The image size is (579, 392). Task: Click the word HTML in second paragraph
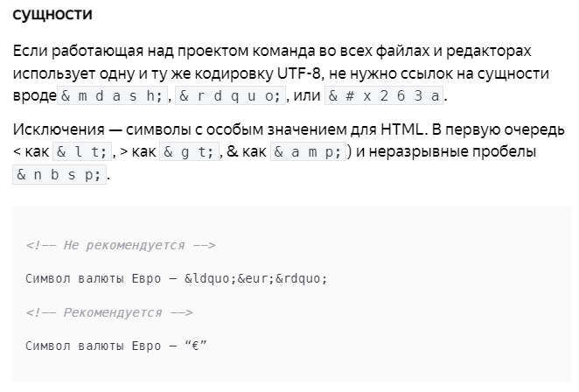[x=401, y=129]
